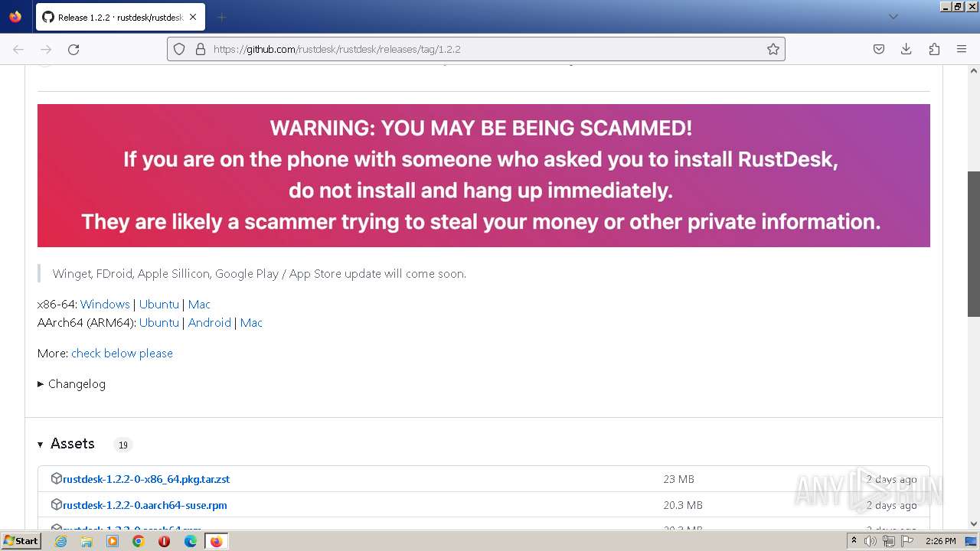The image size is (980, 551).
Task: Click the Firefox back arrow
Action: [18, 49]
